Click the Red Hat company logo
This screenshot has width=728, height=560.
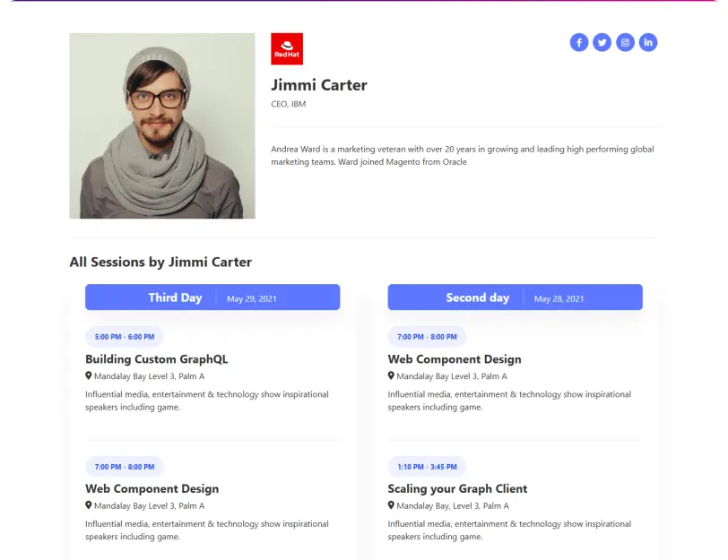click(287, 49)
